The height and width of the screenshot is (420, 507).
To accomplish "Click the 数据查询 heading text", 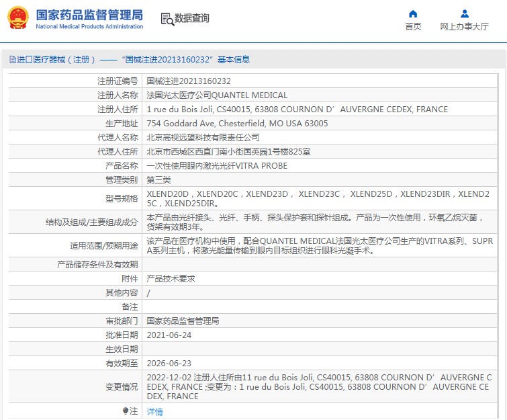I will [x=192, y=18].
